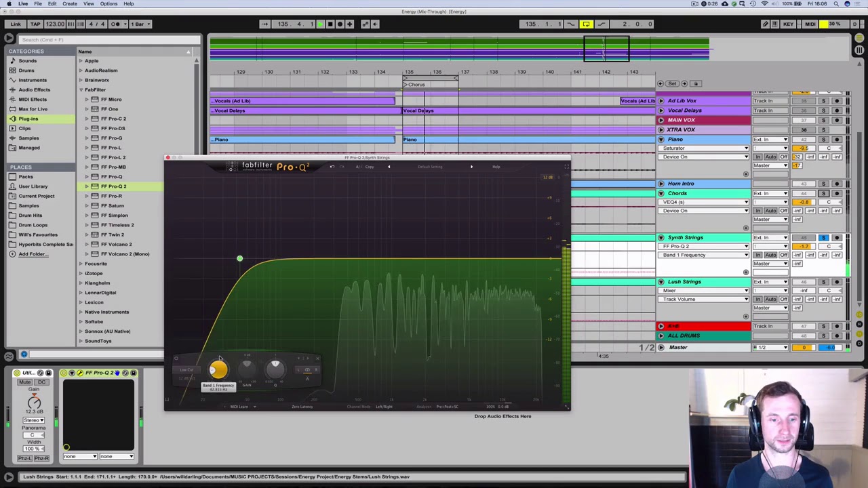The height and width of the screenshot is (488, 868).
Task: Click the Set locator button
Action: point(672,83)
